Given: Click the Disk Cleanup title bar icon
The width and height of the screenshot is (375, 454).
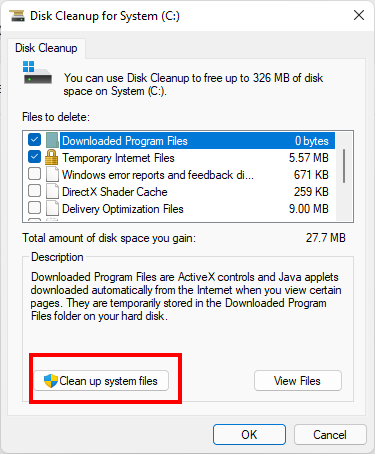Looking at the screenshot, I should coord(17,16).
